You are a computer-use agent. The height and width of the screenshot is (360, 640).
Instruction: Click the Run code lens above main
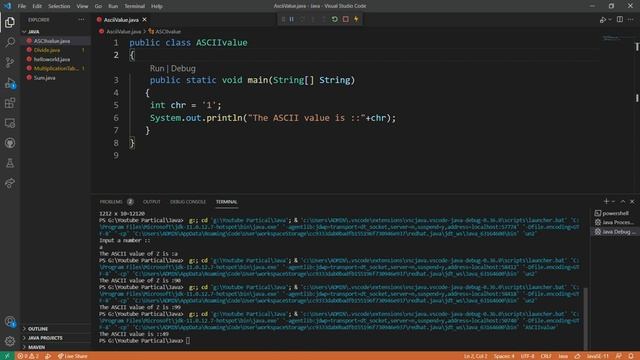coord(157,68)
